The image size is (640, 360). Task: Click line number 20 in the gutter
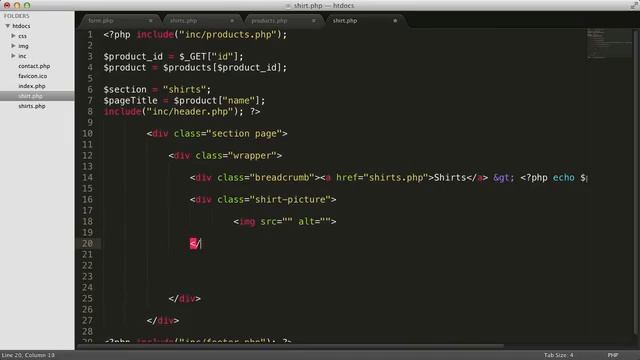point(87,244)
